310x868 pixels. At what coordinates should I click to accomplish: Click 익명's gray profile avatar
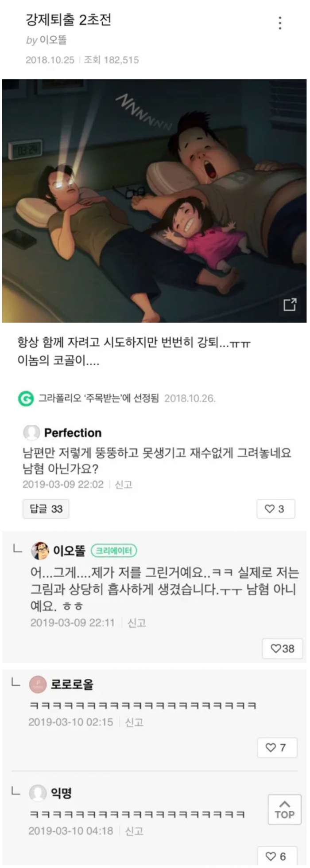click(x=38, y=793)
